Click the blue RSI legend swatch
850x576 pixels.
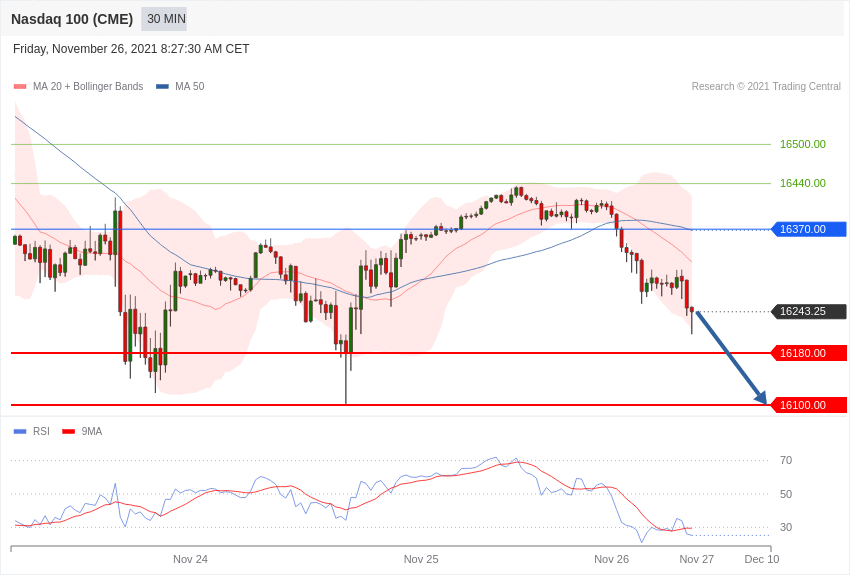pyautogui.click(x=20, y=432)
